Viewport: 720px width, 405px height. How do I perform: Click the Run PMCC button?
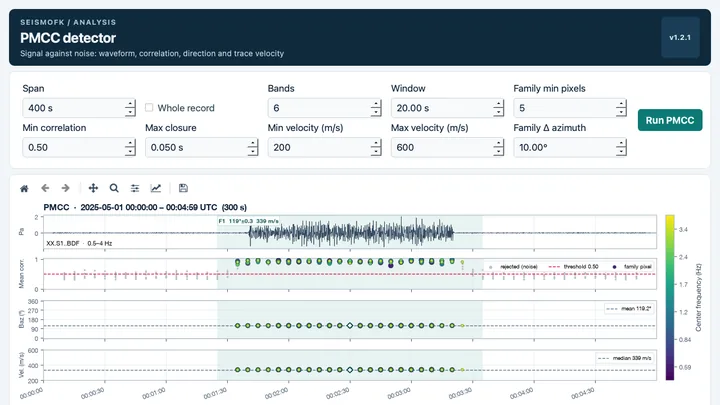pyautogui.click(x=670, y=120)
